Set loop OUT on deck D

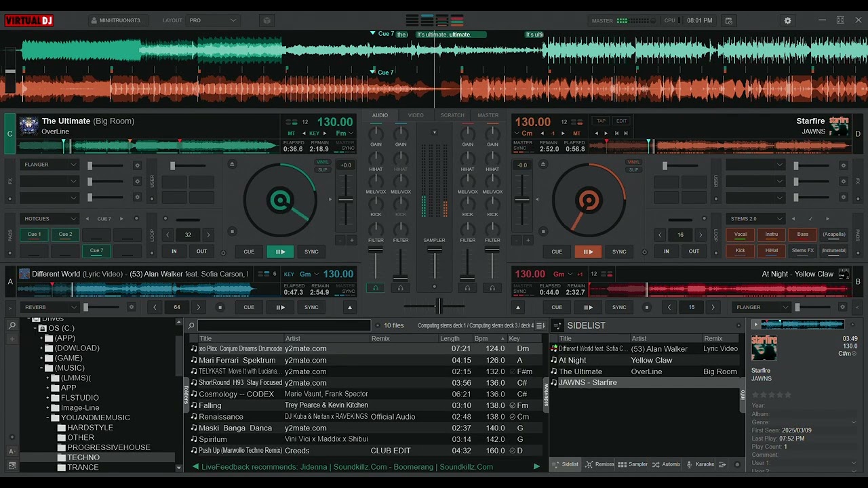tap(694, 251)
